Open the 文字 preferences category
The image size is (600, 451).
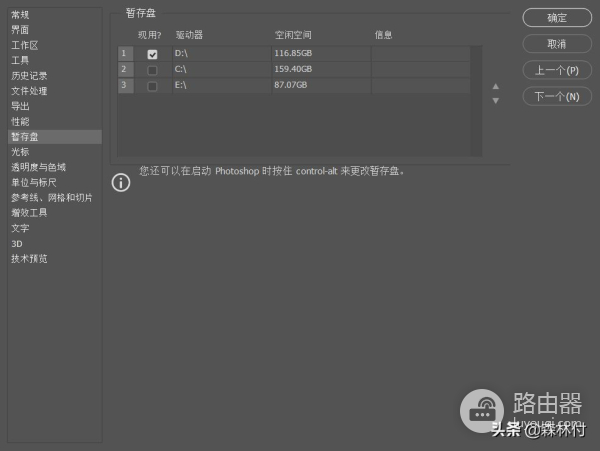pos(55,228)
